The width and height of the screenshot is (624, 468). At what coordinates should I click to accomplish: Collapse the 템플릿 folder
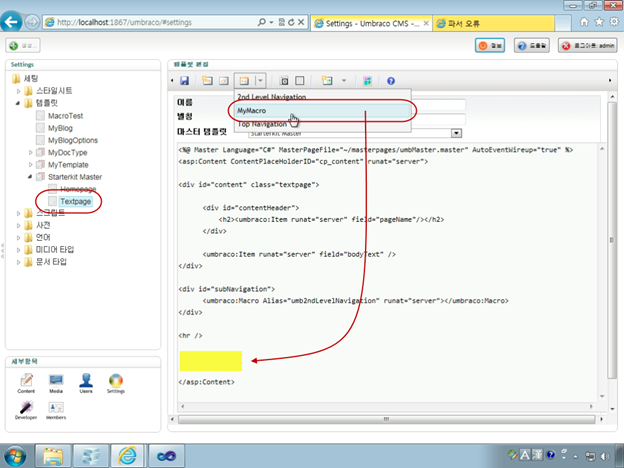tap(18, 103)
